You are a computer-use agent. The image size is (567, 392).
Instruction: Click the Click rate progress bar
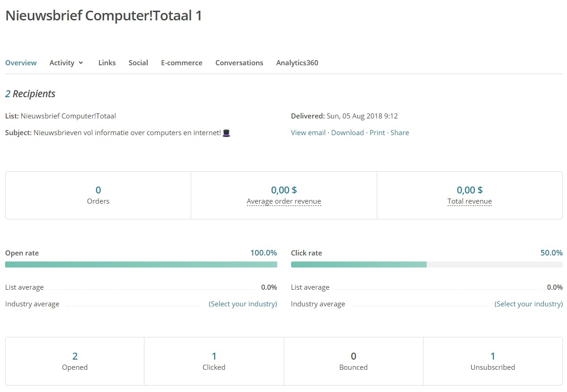[x=427, y=265]
